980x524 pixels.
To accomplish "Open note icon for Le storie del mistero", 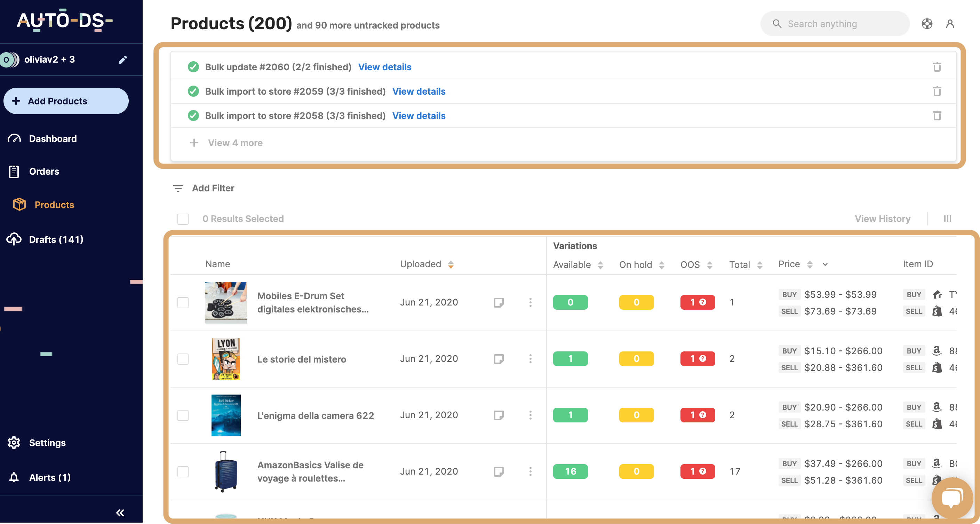I will tap(499, 359).
